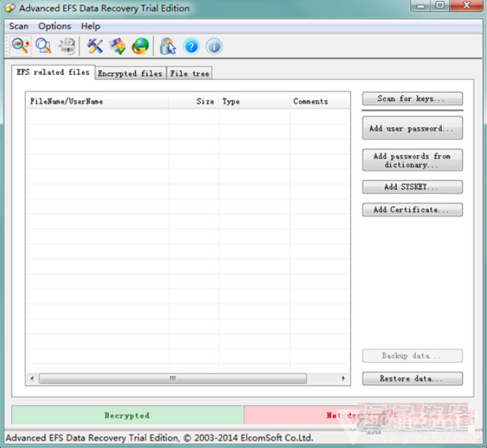
Task: Open About via blue info icon
Action: coord(214,47)
